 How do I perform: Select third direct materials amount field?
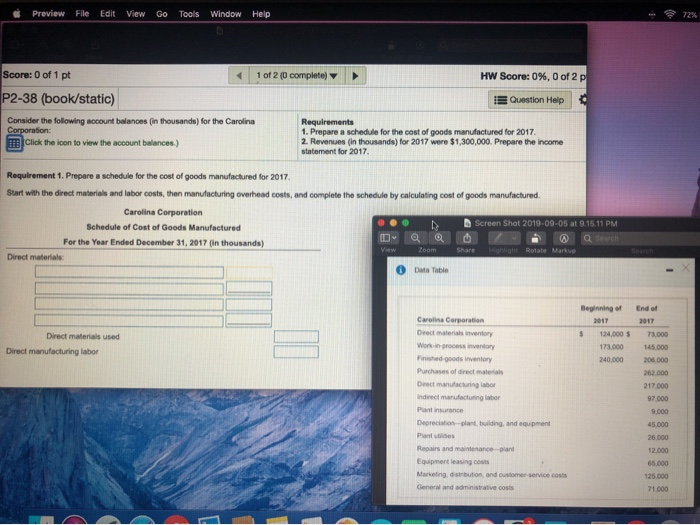[249, 305]
